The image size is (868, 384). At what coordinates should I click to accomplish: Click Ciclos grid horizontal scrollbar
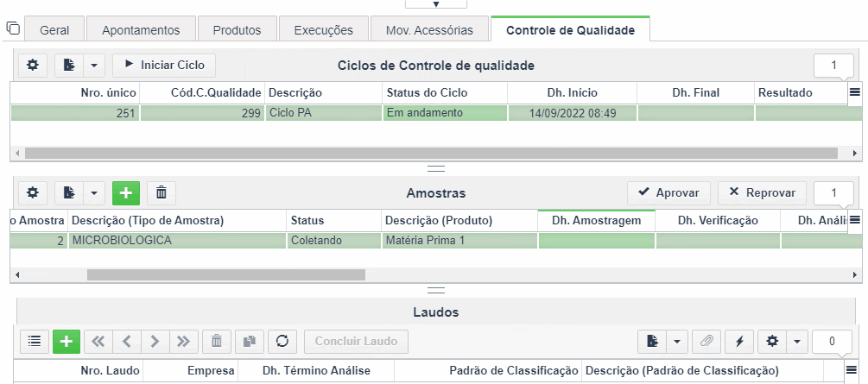click(x=431, y=154)
